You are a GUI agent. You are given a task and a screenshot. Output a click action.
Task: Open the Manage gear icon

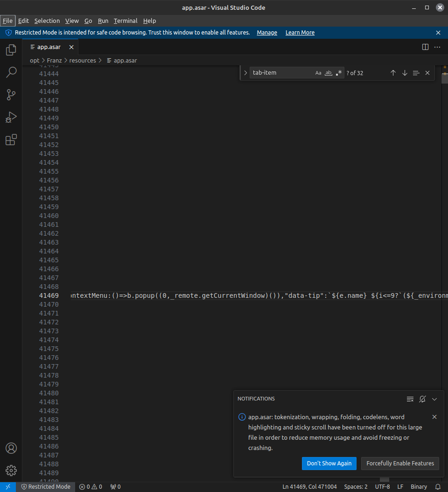click(11, 471)
